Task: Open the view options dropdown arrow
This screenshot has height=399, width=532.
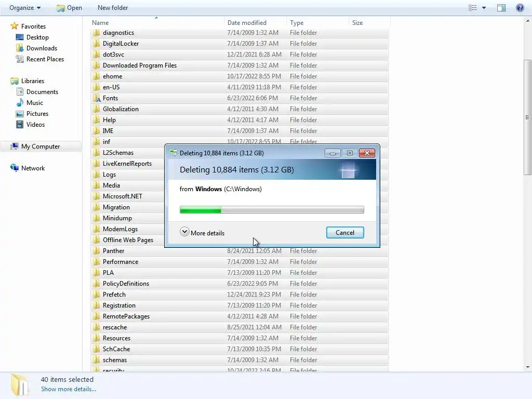Action: (x=484, y=8)
